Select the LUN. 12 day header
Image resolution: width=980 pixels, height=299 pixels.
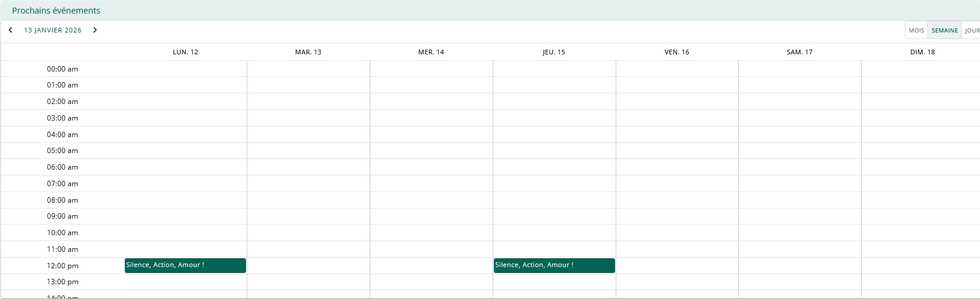(185, 52)
